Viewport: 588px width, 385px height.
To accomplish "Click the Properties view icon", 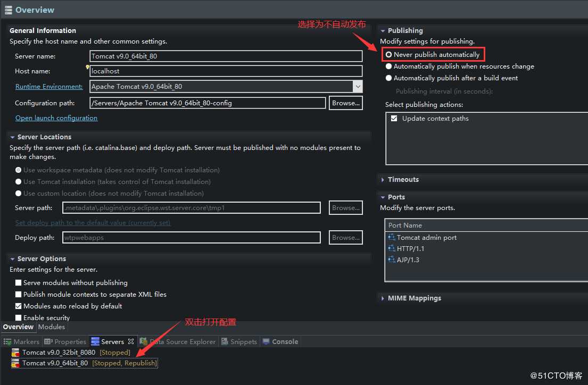I will tap(48, 341).
